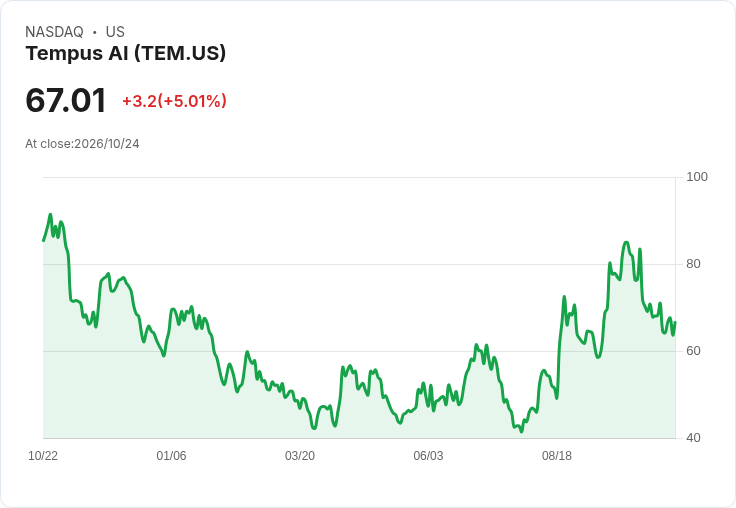
Task: Select the 03/20 date on x-axis
Action: tap(300, 456)
